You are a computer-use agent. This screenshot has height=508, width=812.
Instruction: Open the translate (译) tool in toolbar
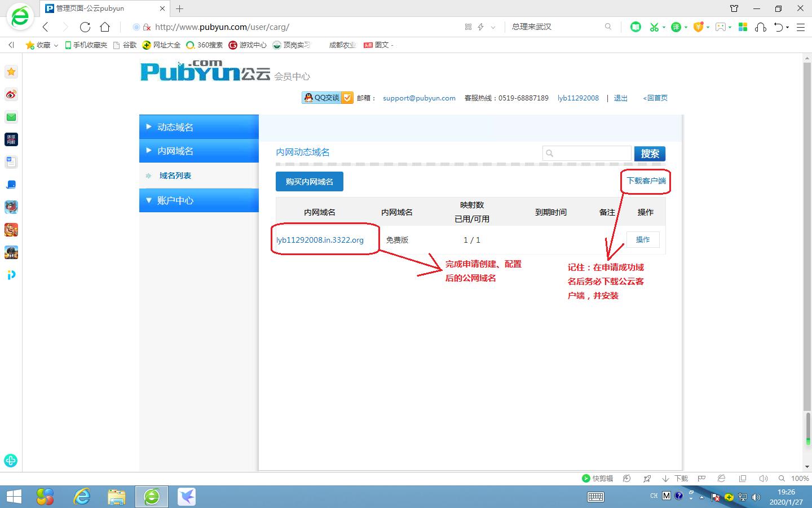tap(676, 27)
